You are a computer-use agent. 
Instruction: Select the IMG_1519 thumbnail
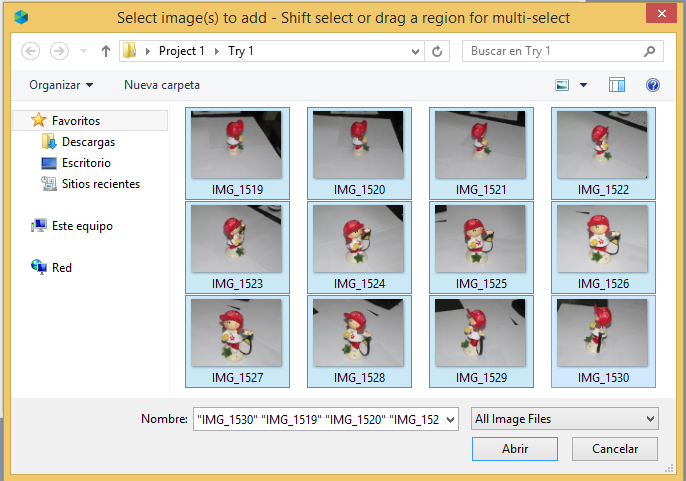tap(237, 153)
